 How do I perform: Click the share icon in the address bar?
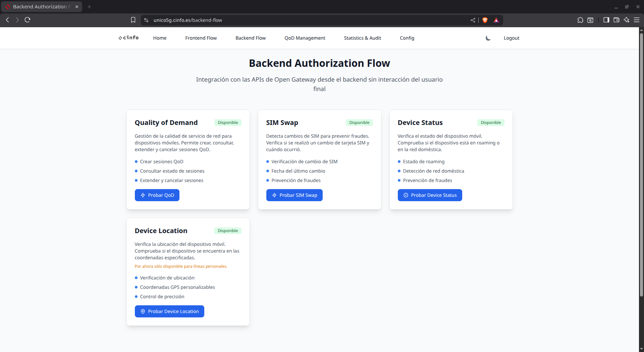click(x=473, y=20)
